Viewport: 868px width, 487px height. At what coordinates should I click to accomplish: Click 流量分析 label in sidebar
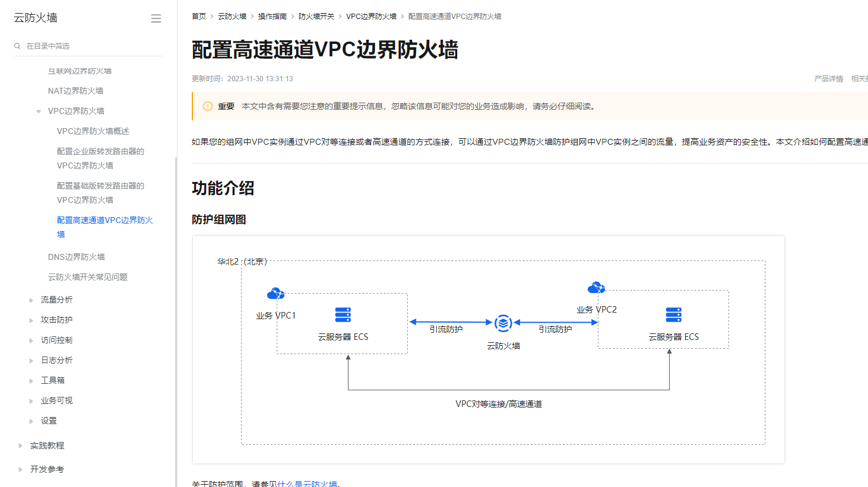(56, 300)
